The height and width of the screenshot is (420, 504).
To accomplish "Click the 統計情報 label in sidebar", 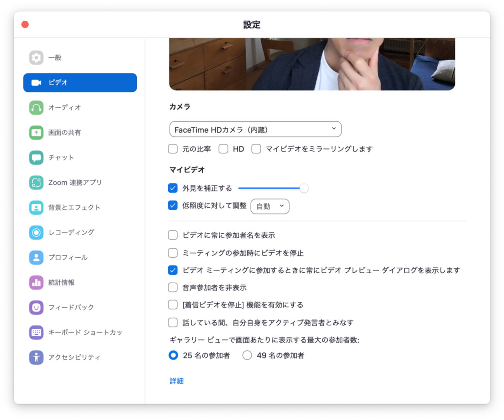I will point(61,282).
